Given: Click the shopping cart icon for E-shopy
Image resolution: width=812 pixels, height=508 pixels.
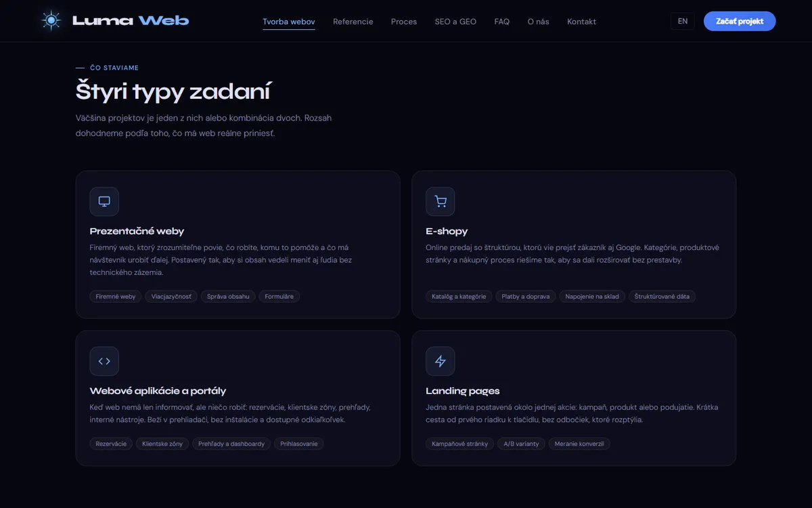Looking at the screenshot, I should [x=441, y=201].
